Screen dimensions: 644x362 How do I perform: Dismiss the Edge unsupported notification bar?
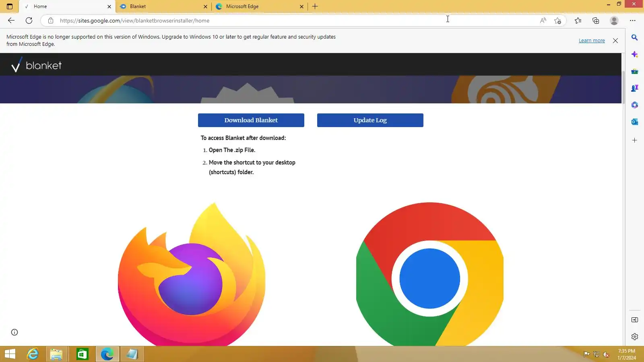615,41
